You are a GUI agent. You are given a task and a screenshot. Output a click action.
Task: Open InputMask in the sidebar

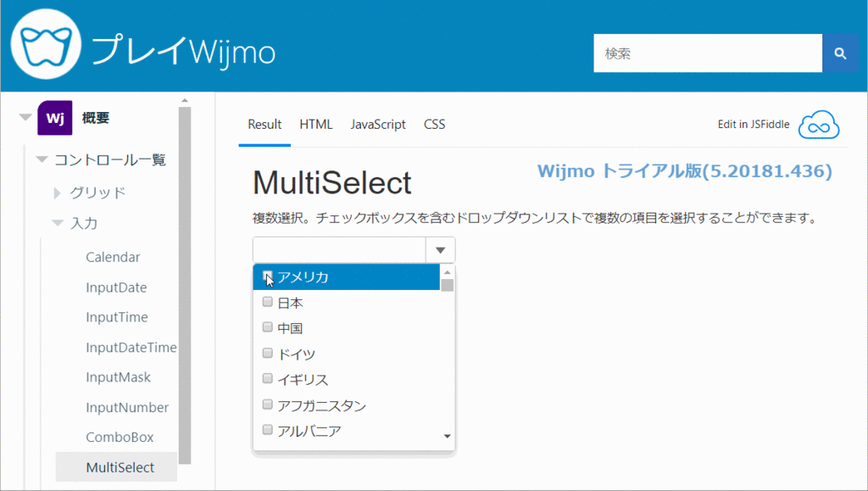click(x=118, y=377)
